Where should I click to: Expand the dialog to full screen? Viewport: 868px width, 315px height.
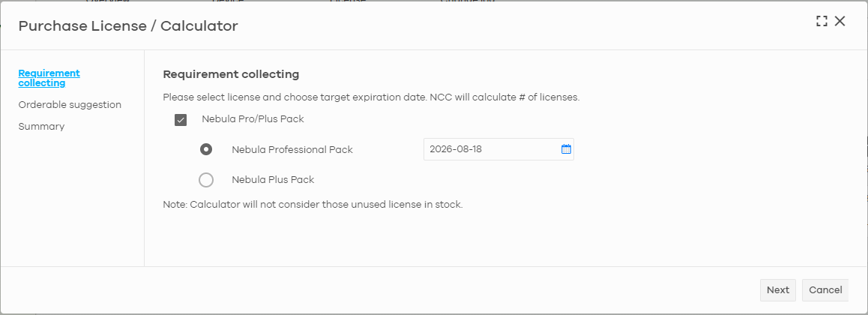pyautogui.click(x=822, y=22)
